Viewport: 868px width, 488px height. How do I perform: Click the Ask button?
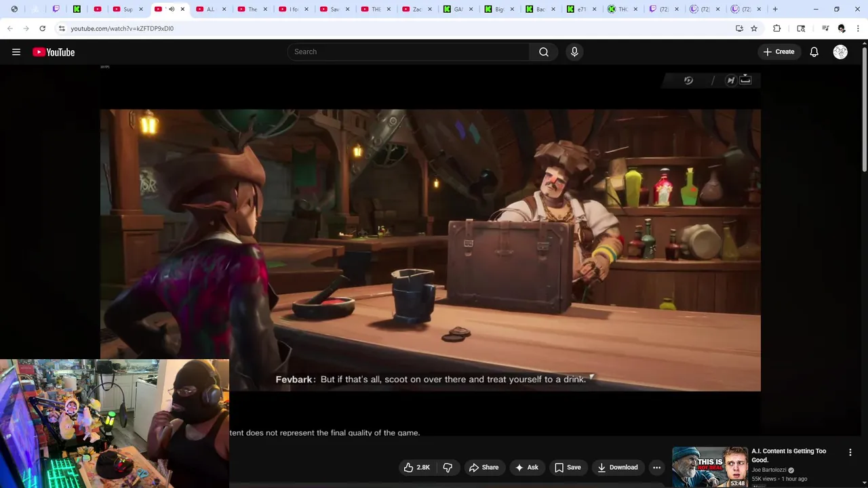tap(526, 468)
